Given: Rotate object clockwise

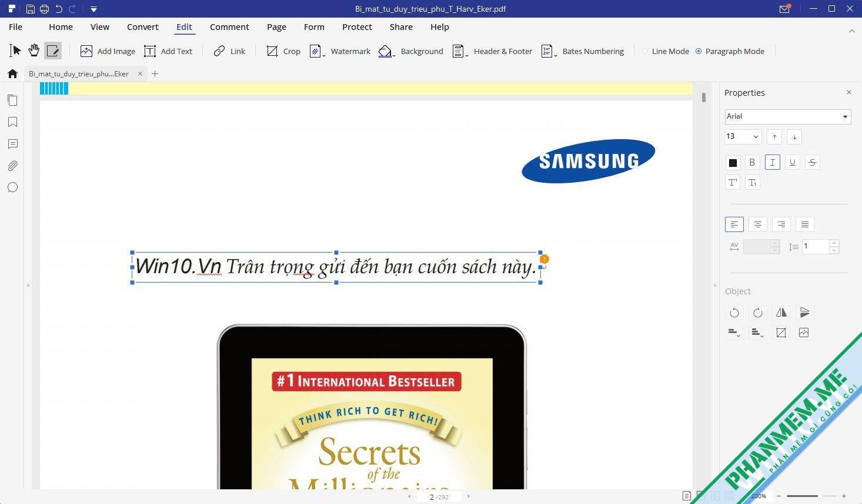Looking at the screenshot, I should pos(758,313).
